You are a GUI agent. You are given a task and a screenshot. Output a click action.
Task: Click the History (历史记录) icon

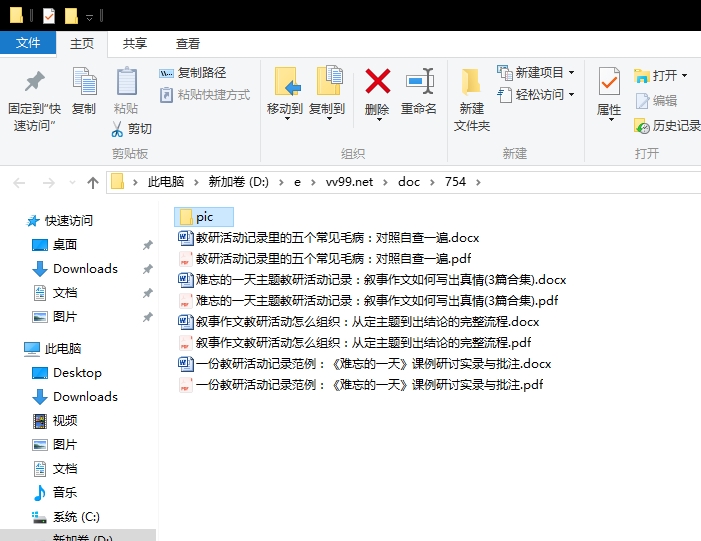pos(642,126)
